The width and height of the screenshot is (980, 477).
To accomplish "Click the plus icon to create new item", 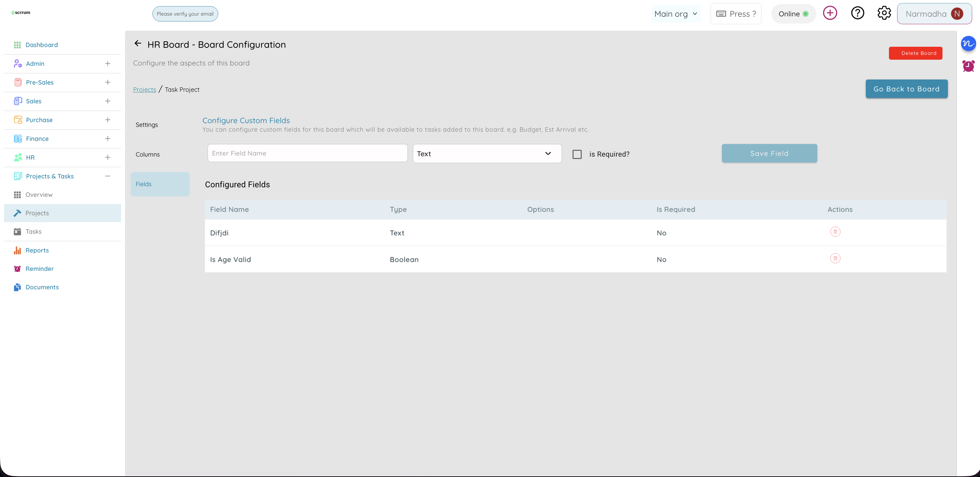I will (x=830, y=13).
